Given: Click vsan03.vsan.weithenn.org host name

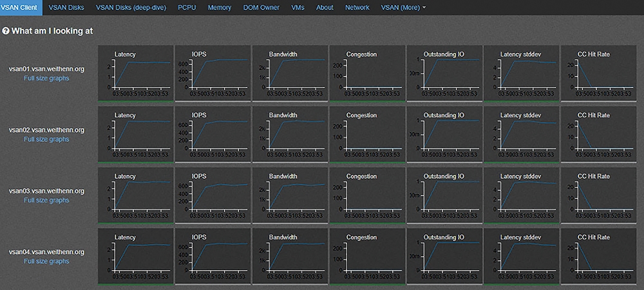Looking at the screenshot, I should [46, 191].
